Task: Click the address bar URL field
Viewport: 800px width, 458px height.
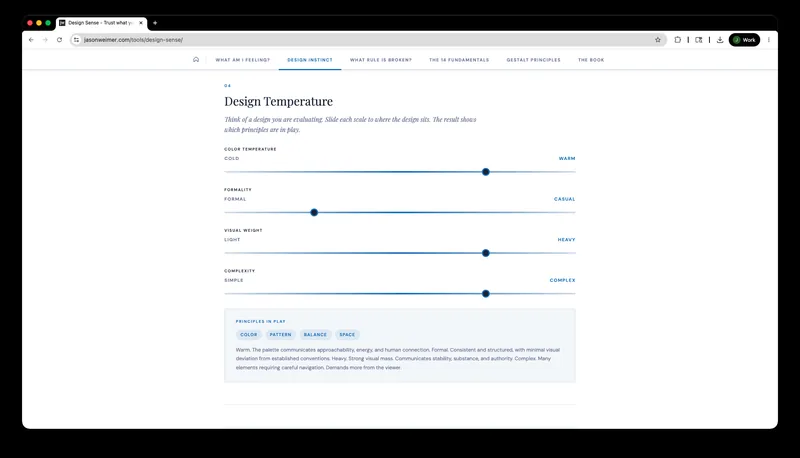Action: pos(367,40)
